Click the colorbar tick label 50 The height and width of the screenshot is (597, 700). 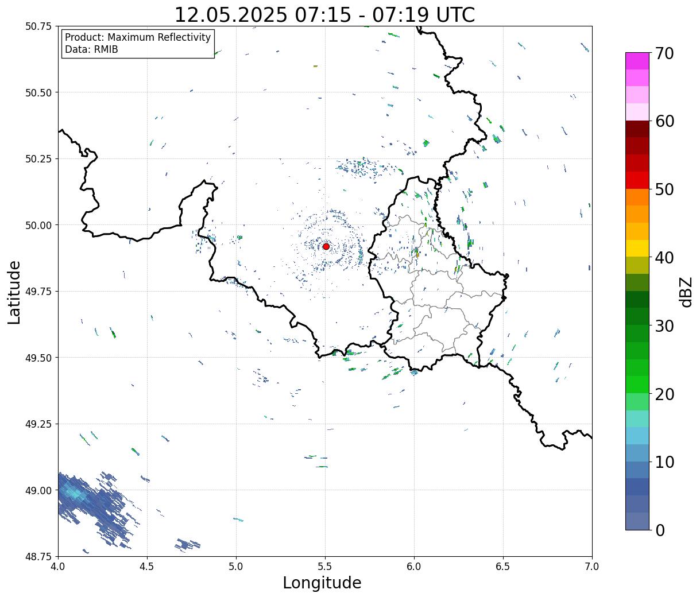[664, 189]
